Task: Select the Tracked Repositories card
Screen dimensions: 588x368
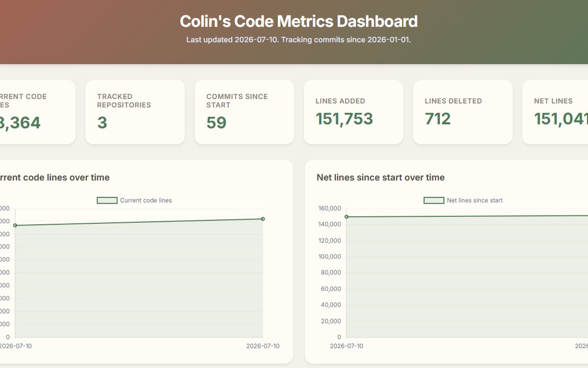Action: coord(135,112)
